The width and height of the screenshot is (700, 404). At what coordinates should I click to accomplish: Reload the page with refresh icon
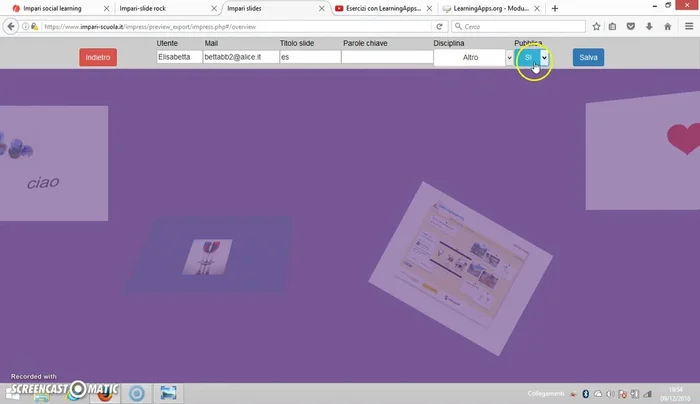(x=439, y=27)
